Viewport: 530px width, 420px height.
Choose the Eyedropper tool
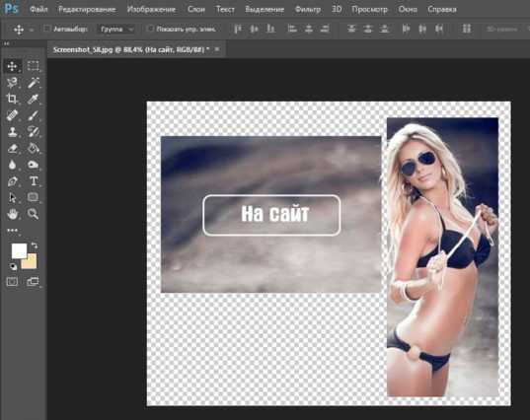pyautogui.click(x=33, y=99)
